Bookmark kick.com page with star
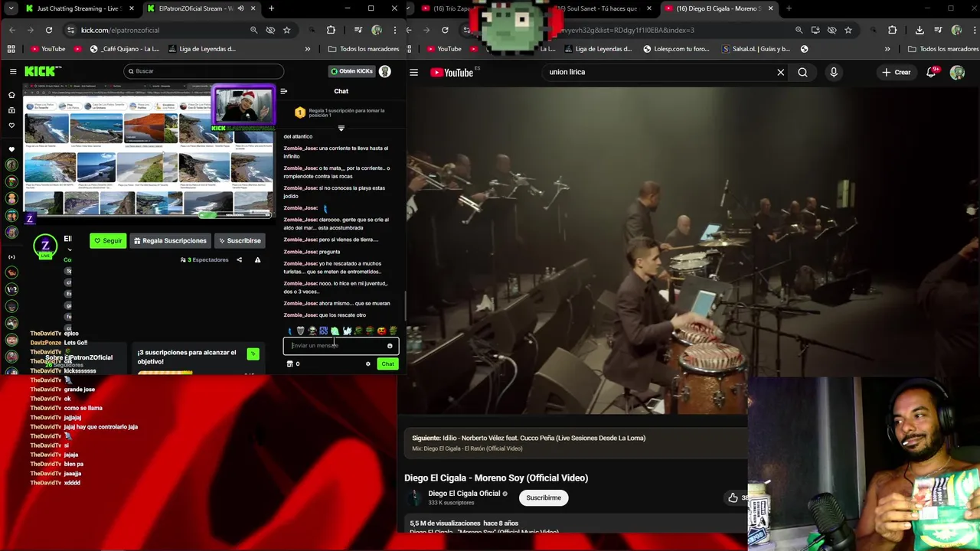980x551 pixels. coord(286,30)
